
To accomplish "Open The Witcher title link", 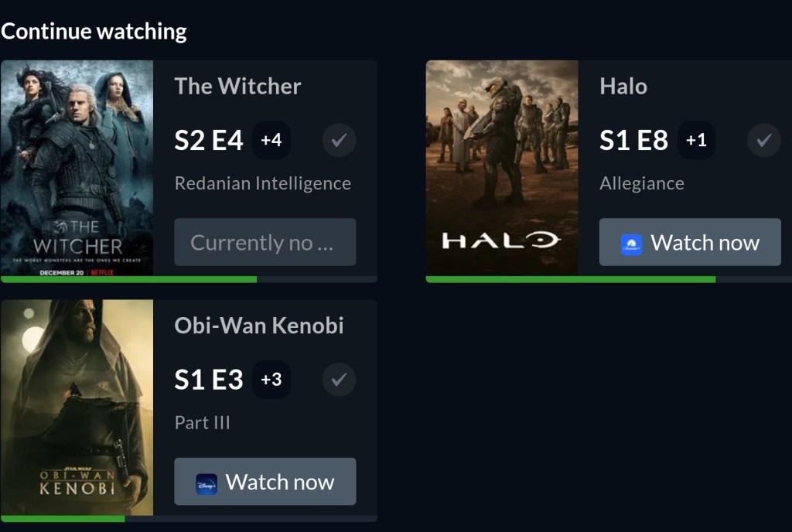I will click(x=237, y=86).
